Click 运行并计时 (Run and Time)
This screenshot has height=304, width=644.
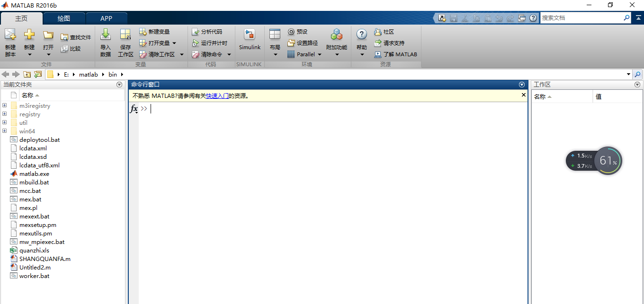[x=210, y=43]
